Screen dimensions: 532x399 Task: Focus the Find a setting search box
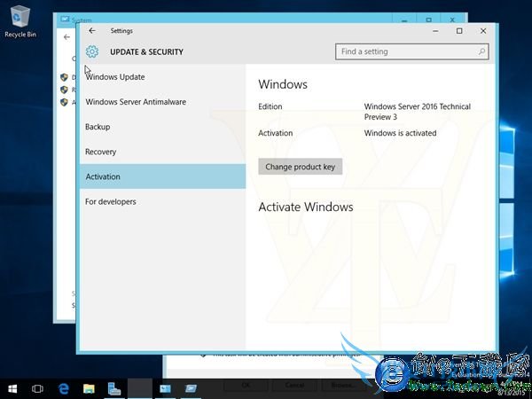click(412, 51)
